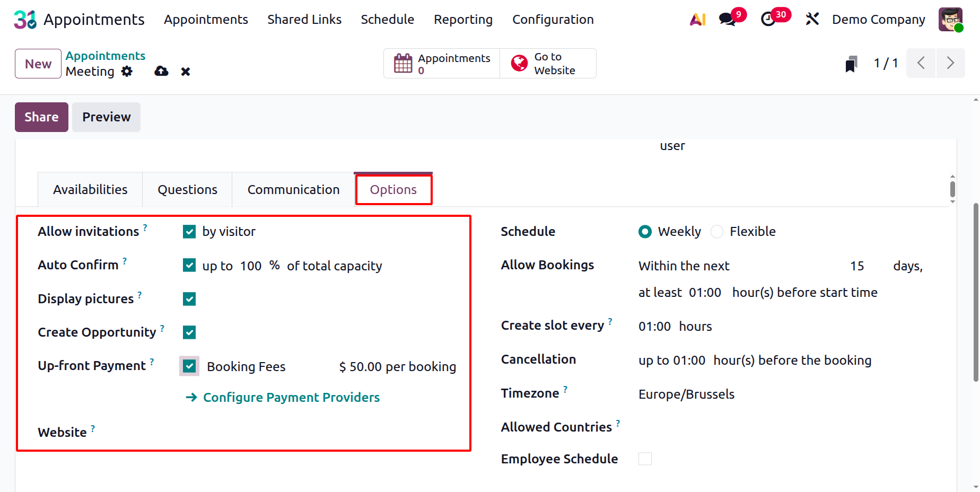980x492 pixels.
Task: Enable the Employee Schedule checkbox
Action: coord(645,459)
